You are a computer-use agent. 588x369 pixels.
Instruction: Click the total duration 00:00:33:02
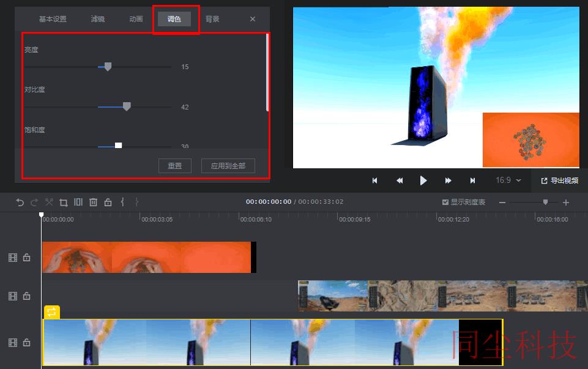pos(321,202)
